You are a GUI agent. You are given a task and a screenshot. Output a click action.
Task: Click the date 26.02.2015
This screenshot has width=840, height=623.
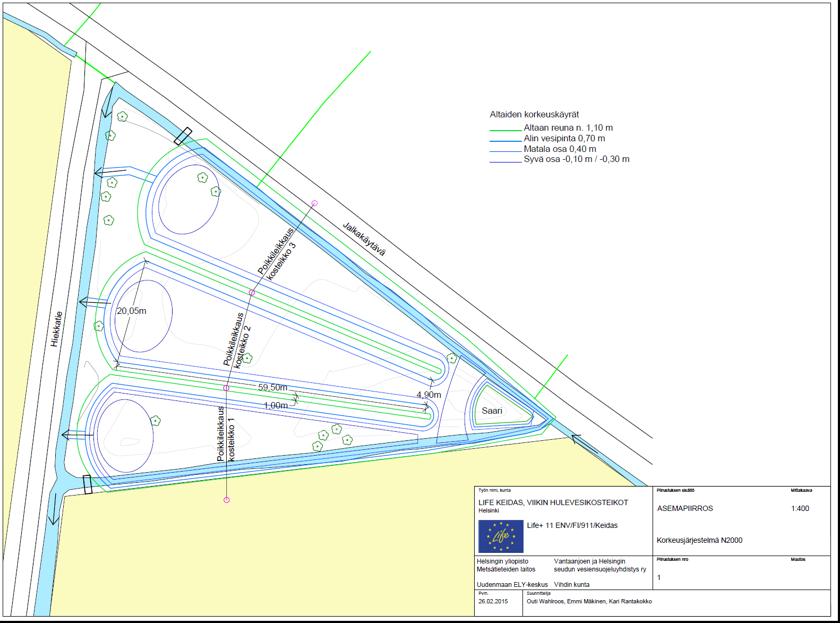[x=493, y=601]
